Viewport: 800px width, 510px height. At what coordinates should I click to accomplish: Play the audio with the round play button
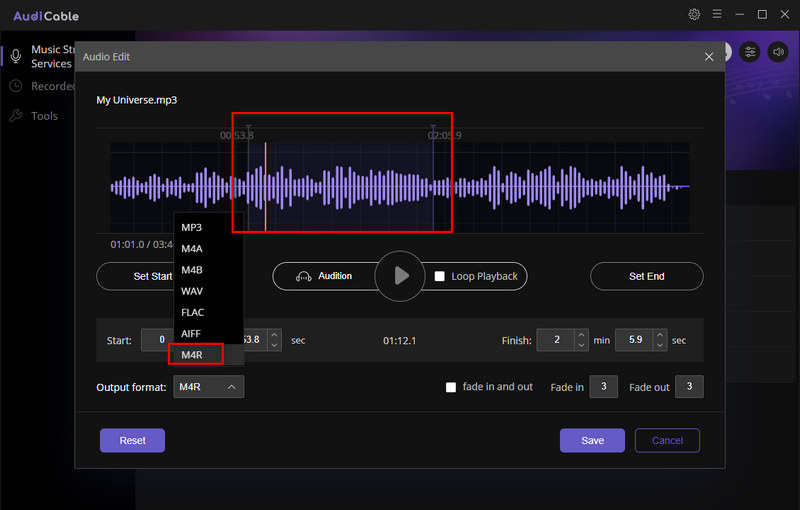click(x=400, y=276)
